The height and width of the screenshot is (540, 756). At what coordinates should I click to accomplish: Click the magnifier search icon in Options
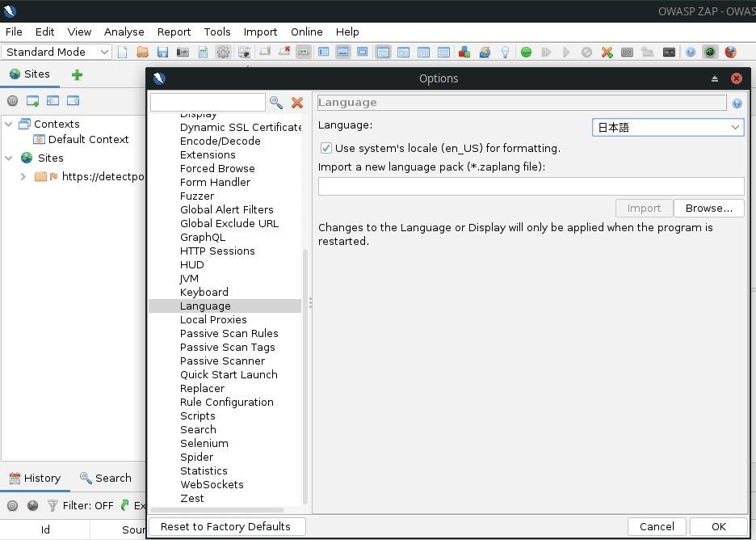coord(275,103)
